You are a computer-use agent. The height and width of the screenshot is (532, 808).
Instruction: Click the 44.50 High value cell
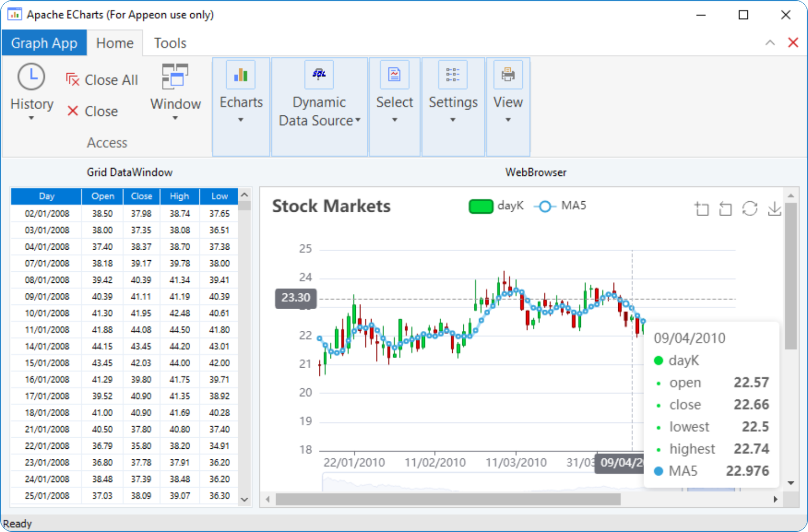click(179, 329)
